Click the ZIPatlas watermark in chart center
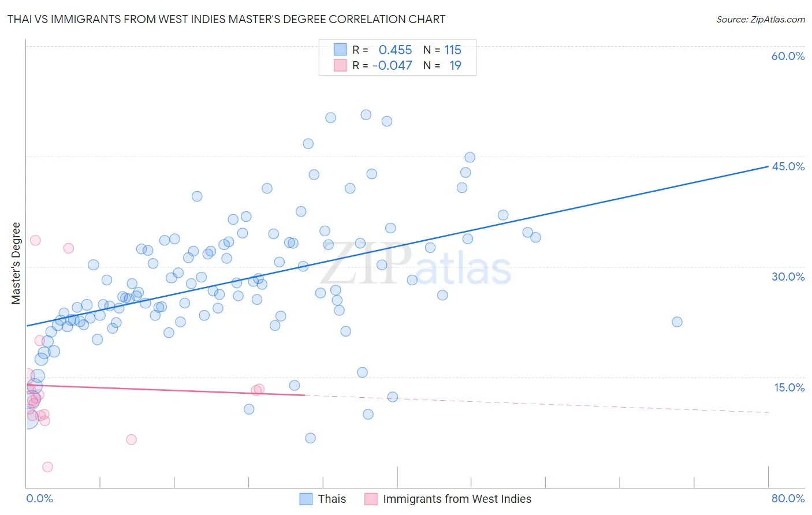The image size is (812, 515). pos(416,266)
